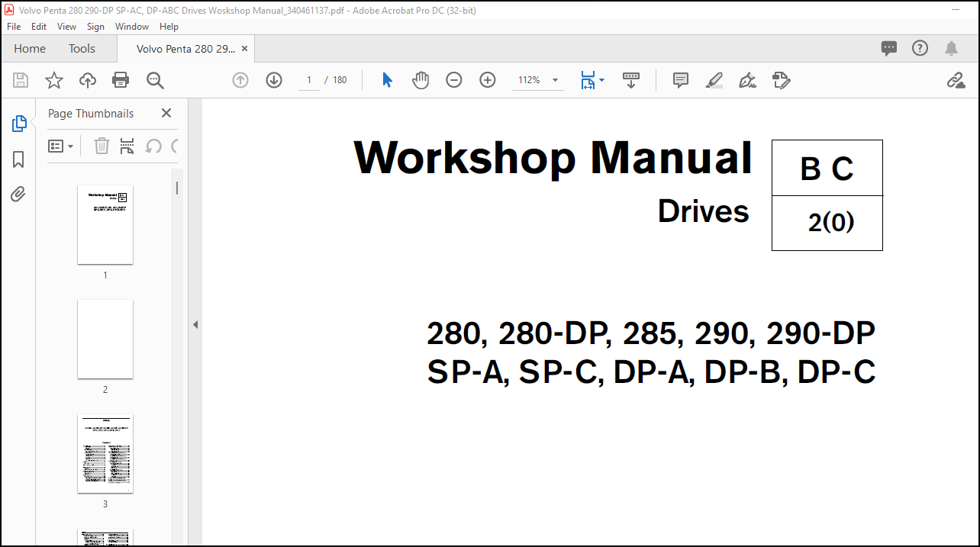The image size is (980, 547).
Task: Open the Help question mark icon
Action: (x=920, y=48)
